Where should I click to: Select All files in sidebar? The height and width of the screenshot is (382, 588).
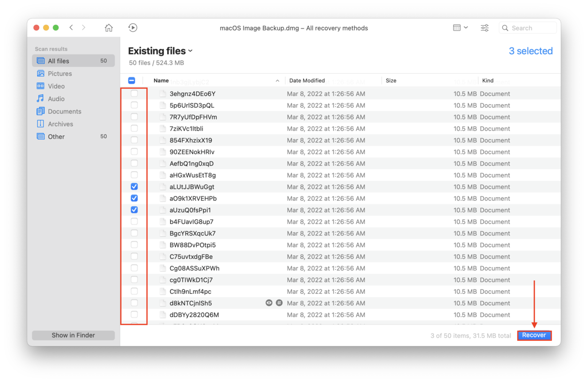[x=73, y=61]
